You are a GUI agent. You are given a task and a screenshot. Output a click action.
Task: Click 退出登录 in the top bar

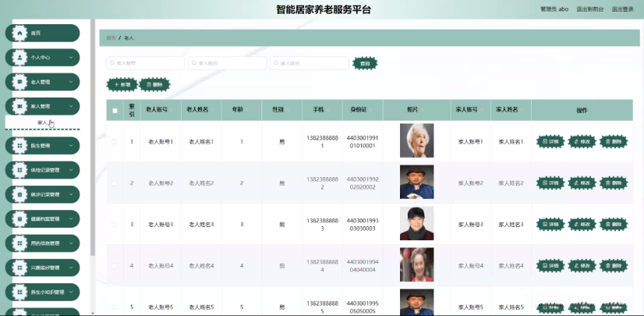pyautogui.click(x=622, y=9)
